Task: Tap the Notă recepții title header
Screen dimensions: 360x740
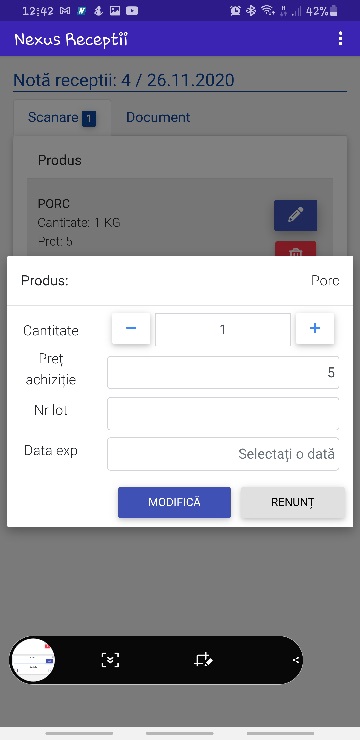Action: (124, 80)
